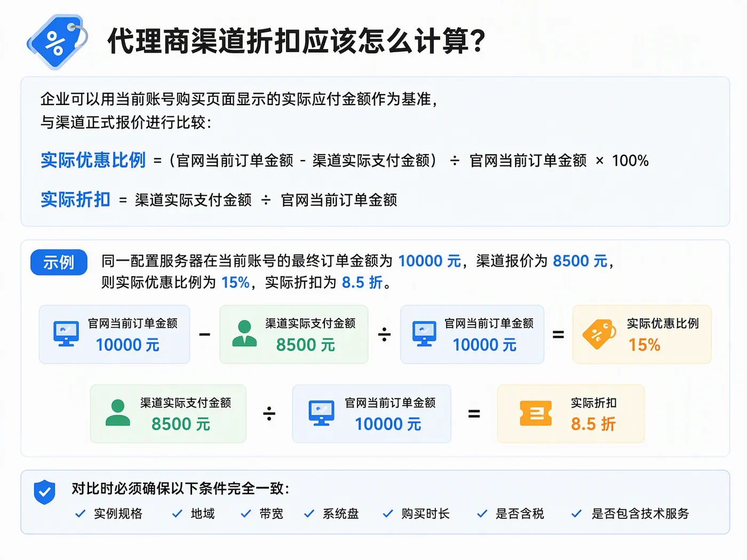Click the blue 示例 badge
Screen dimensions: 747x560
coord(59,262)
